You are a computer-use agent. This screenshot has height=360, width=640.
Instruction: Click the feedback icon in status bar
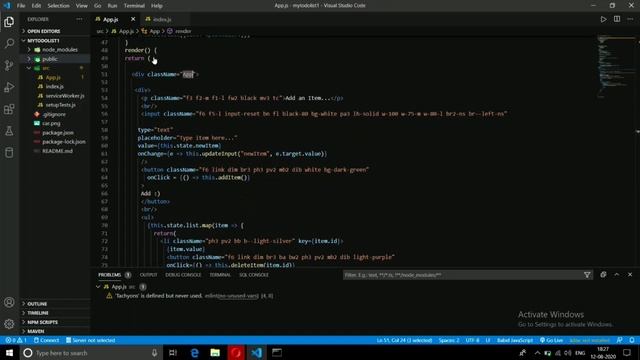pos(620,340)
